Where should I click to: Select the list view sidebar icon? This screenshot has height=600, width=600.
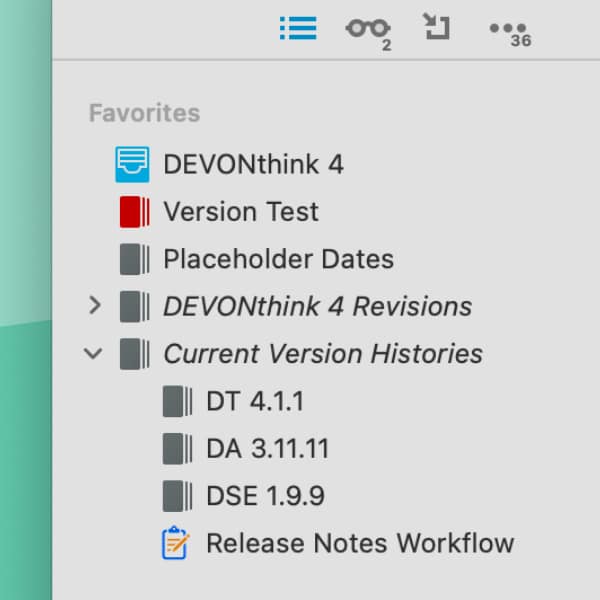[298, 28]
